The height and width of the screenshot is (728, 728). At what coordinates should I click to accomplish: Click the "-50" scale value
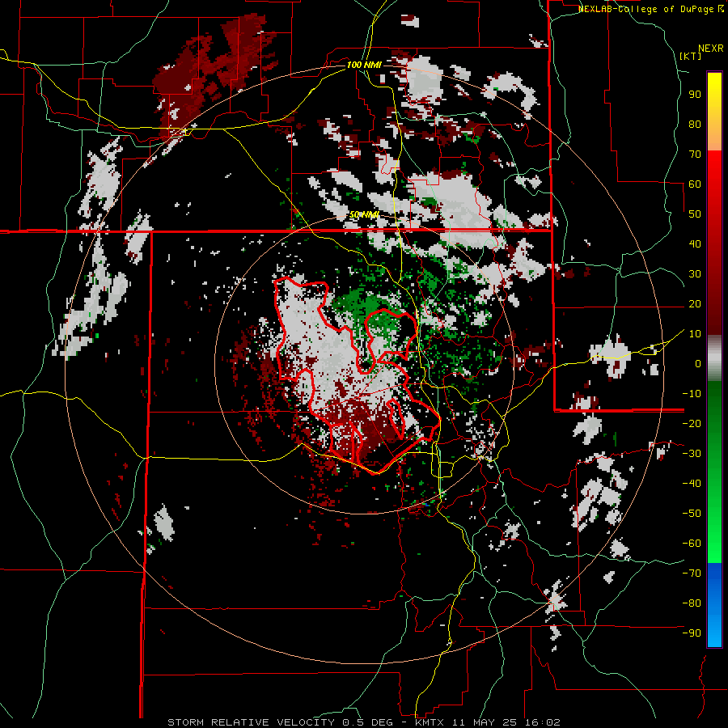pos(692,514)
